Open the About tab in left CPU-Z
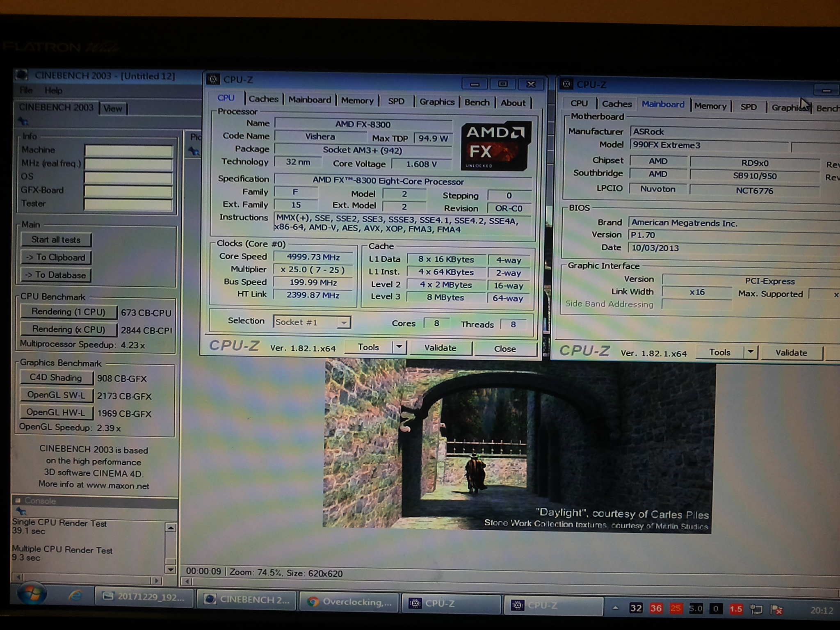Image resolution: width=840 pixels, height=630 pixels. (513, 103)
